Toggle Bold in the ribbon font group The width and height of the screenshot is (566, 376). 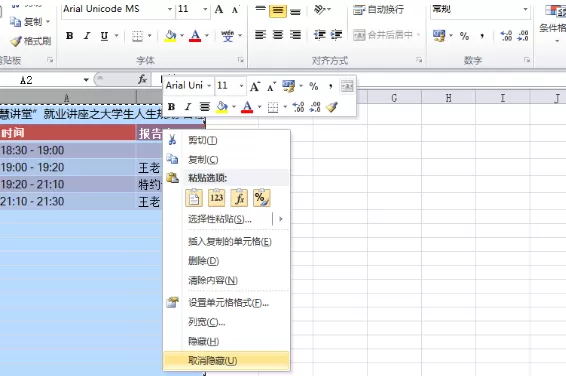point(70,36)
